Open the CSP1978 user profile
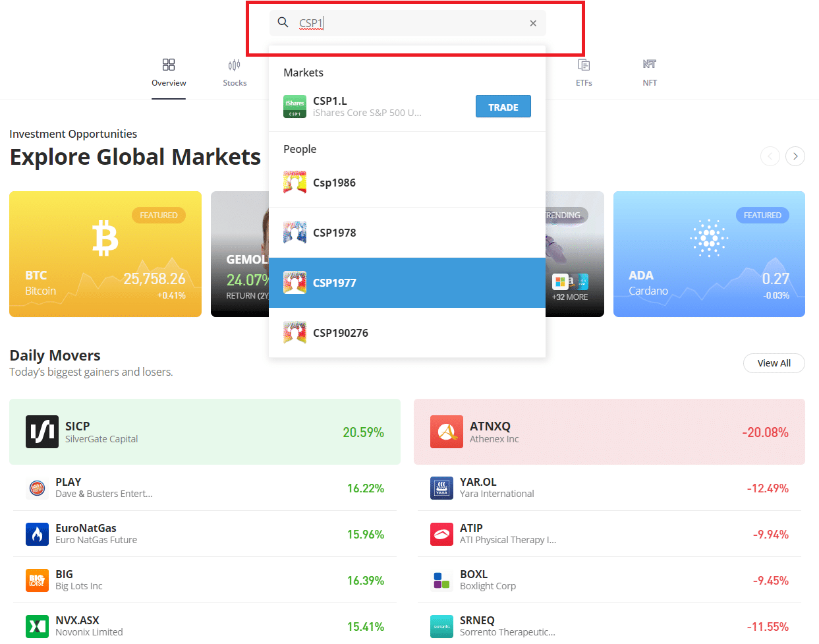The height and width of the screenshot is (644, 819). click(x=407, y=233)
